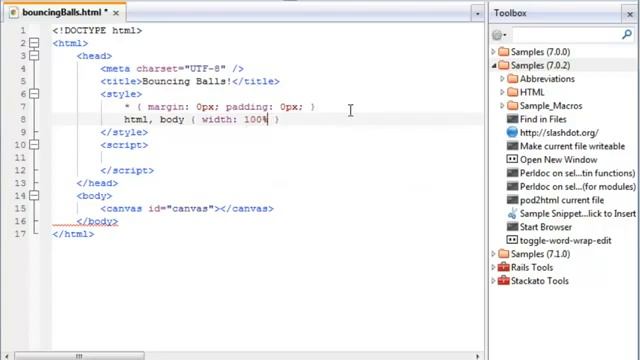640x360 pixels.
Task: Click the <!DOCTYPE html> text on line 1
Action: coord(97,30)
